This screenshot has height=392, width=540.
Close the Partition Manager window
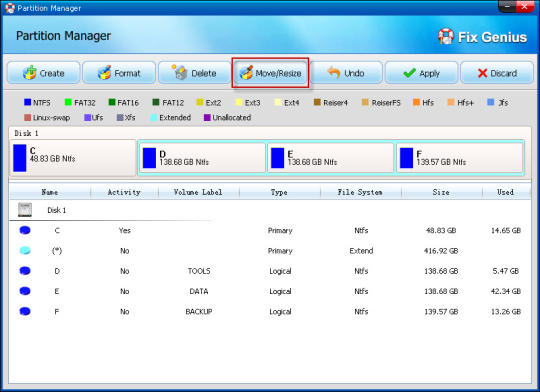tap(524, 6)
